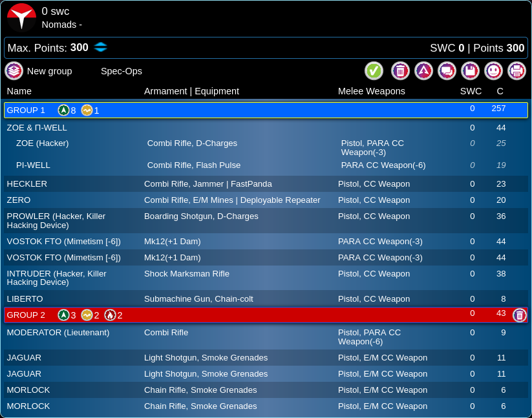Click the impetuous flame icon in GROUP 2
532x418 pixels.
(x=110, y=315)
